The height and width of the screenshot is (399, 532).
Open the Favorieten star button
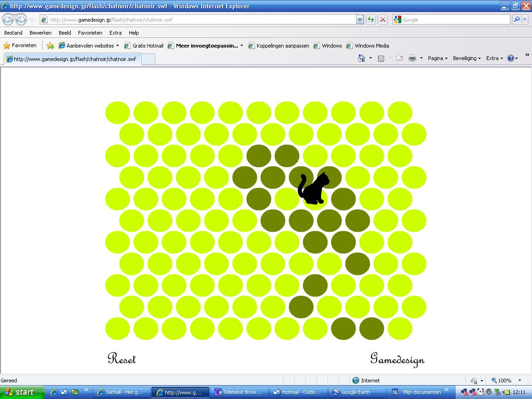coord(20,45)
